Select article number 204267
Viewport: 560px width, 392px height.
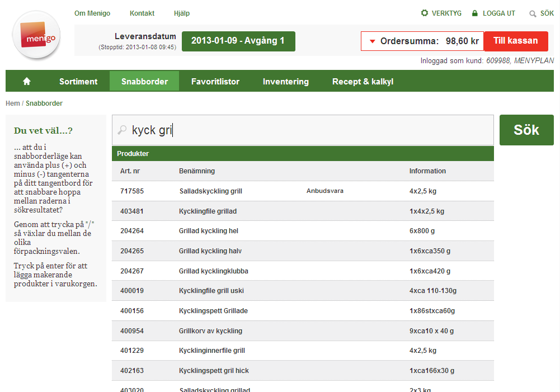(x=132, y=271)
